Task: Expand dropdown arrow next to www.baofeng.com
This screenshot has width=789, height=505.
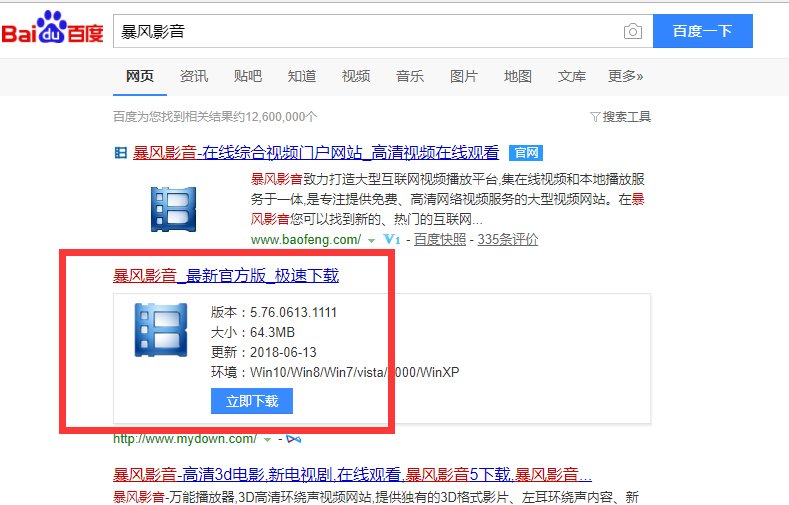Action: pyautogui.click(x=371, y=240)
